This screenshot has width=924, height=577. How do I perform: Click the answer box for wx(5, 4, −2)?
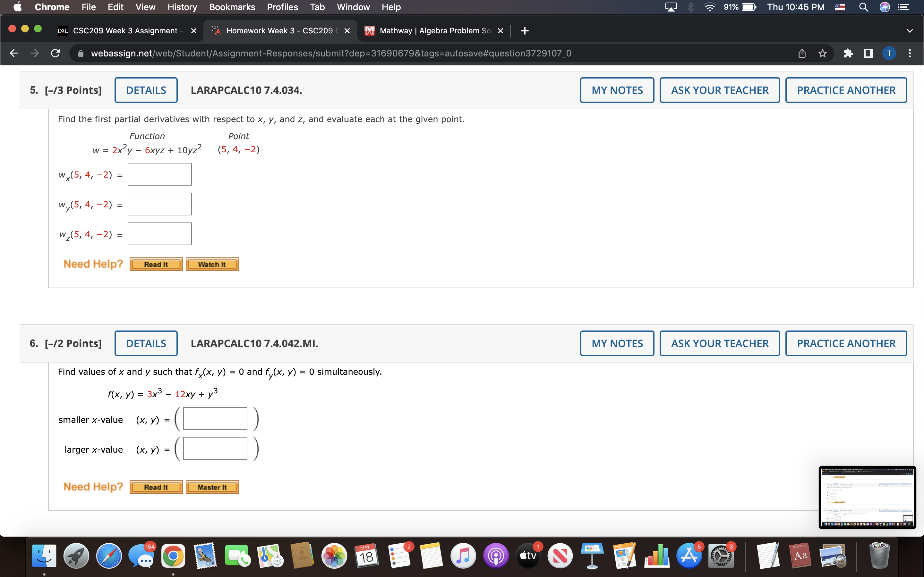(159, 174)
